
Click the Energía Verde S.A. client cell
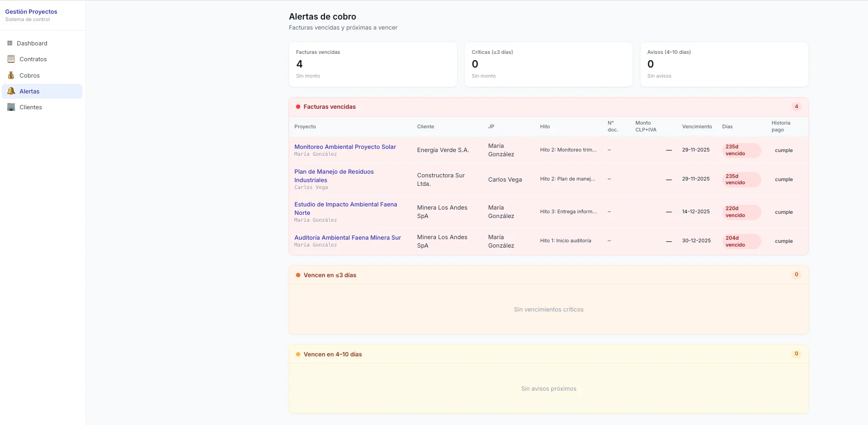click(x=443, y=150)
